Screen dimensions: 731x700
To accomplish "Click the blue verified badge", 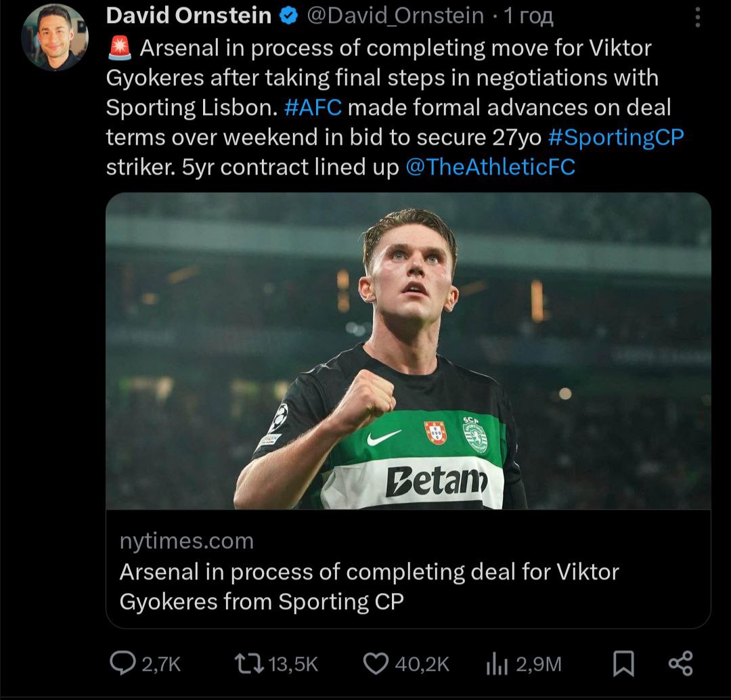I will tap(289, 16).
